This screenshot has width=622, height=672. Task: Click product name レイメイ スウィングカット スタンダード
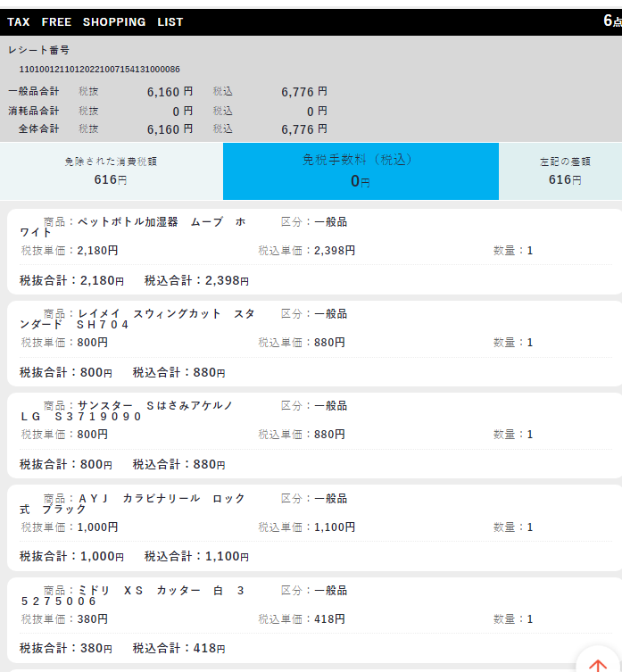coord(137,319)
